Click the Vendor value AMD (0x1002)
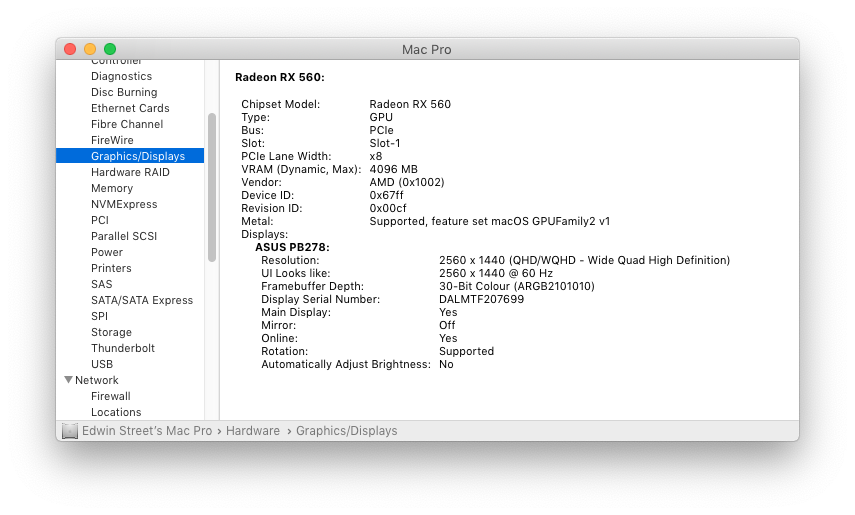This screenshot has height=515, width=855. pyautogui.click(x=407, y=182)
